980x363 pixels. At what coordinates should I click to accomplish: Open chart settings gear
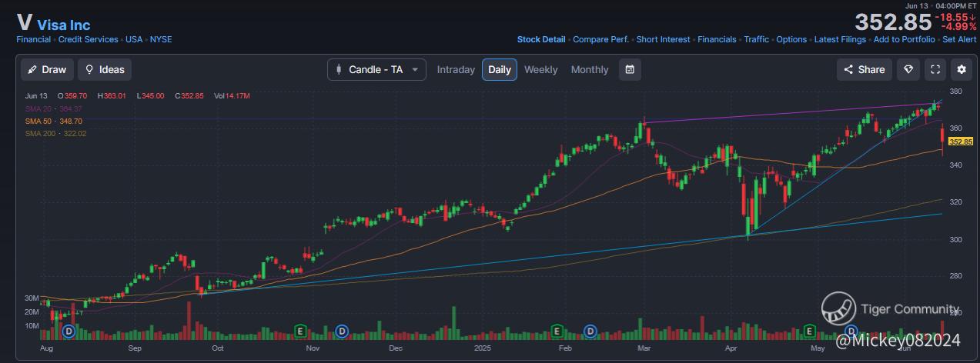coord(962,69)
